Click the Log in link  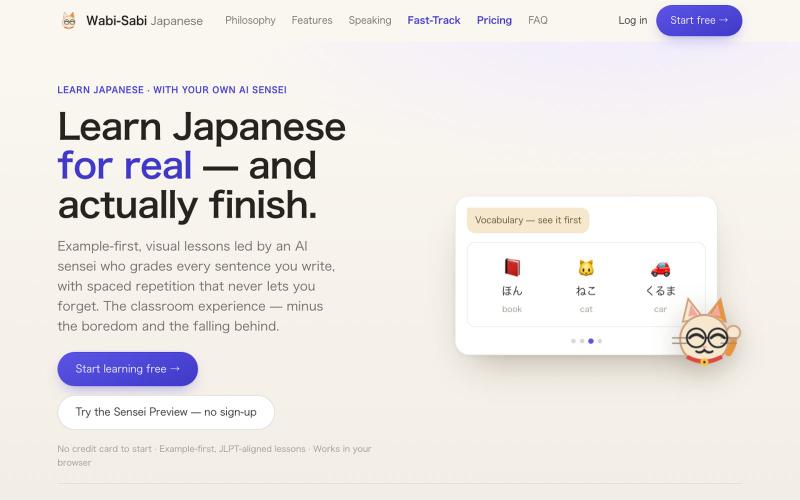coord(633,20)
